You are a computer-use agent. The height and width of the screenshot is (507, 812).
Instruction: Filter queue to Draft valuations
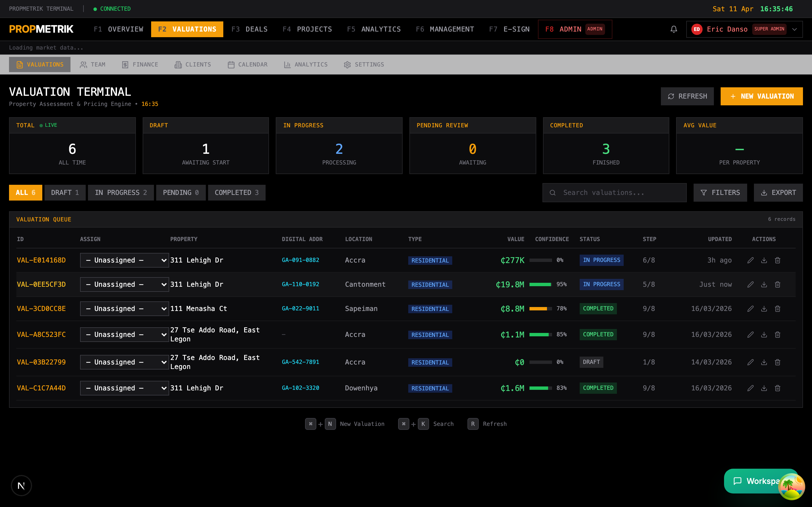[x=65, y=192]
